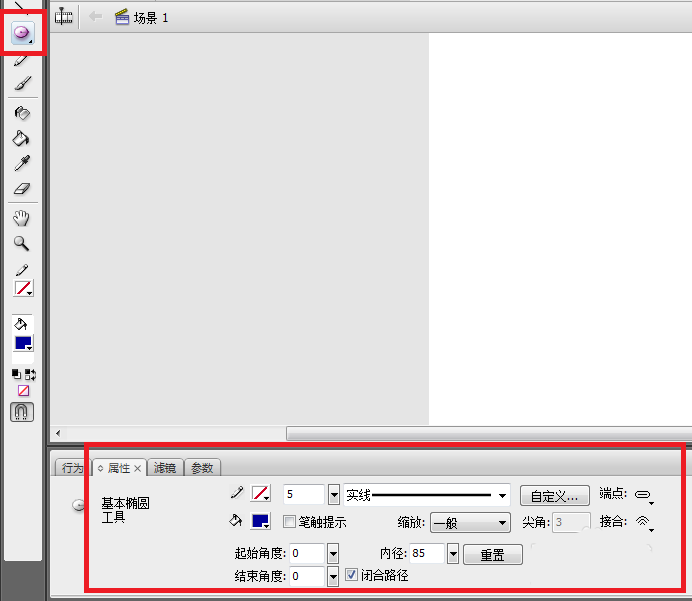Uncheck the 闭合路径 checkbox

click(x=351, y=575)
